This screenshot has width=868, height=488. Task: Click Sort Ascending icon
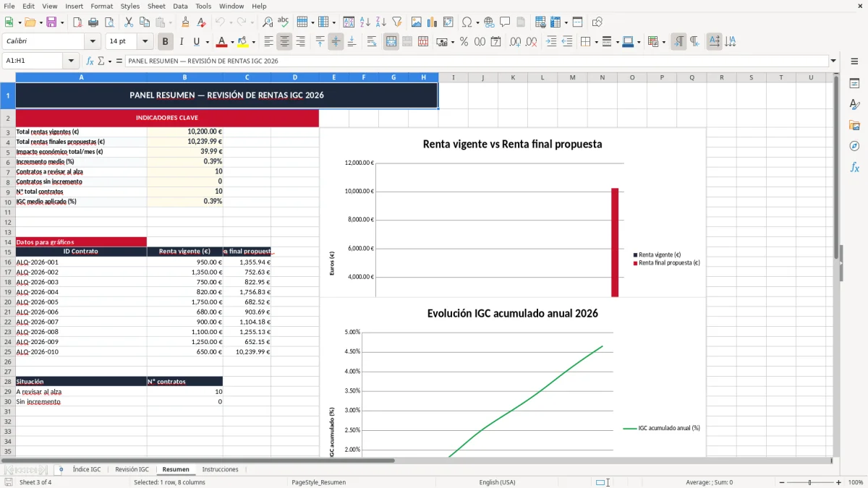coord(365,22)
